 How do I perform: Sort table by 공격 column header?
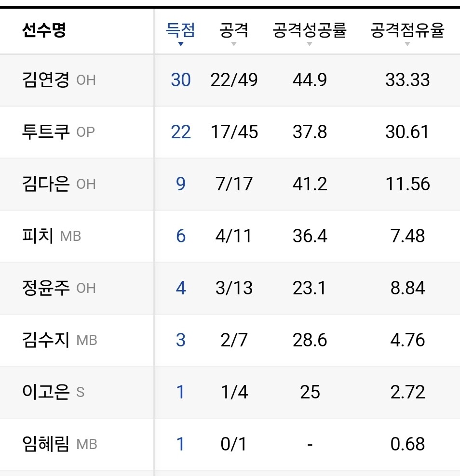pos(234,31)
